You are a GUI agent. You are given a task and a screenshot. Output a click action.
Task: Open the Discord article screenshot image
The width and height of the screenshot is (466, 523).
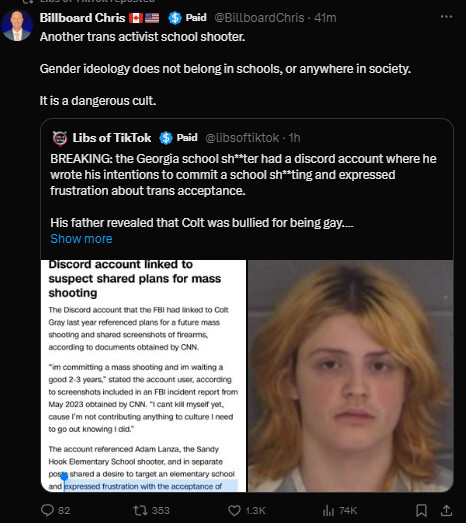(x=143, y=376)
